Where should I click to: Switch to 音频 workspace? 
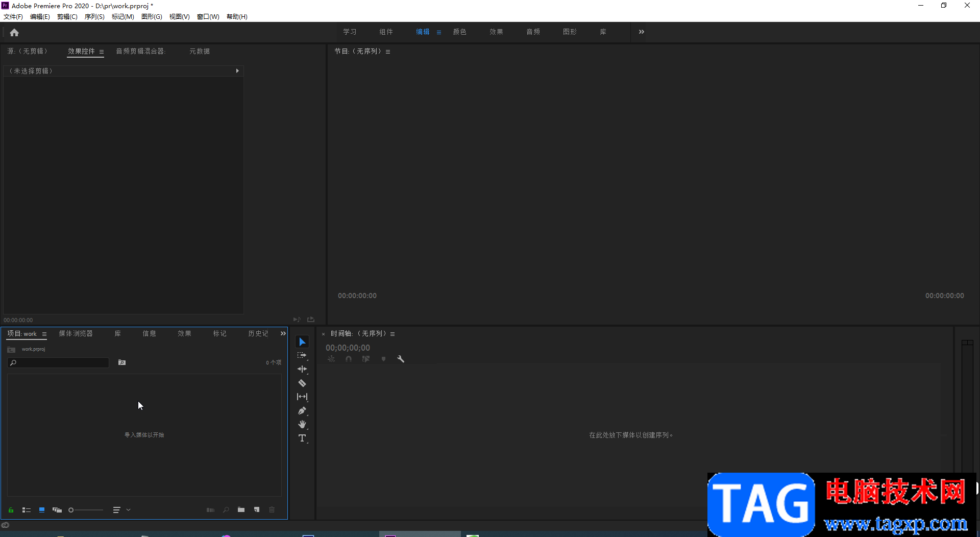[533, 32]
